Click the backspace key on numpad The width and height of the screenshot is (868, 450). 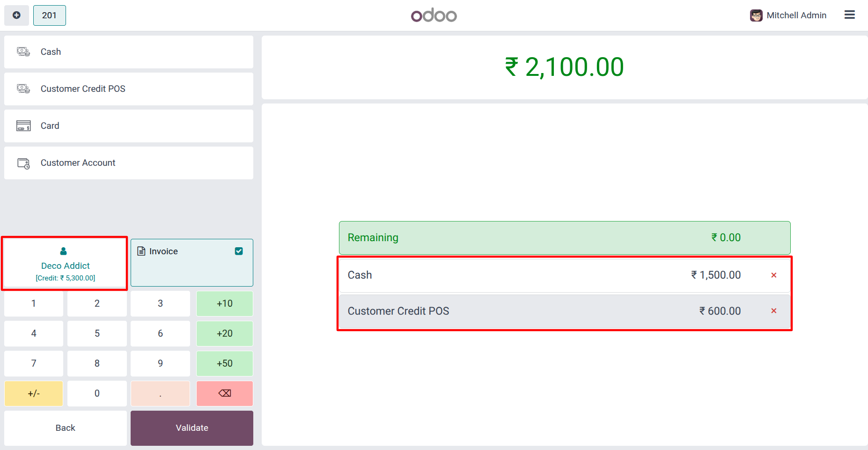225,393
